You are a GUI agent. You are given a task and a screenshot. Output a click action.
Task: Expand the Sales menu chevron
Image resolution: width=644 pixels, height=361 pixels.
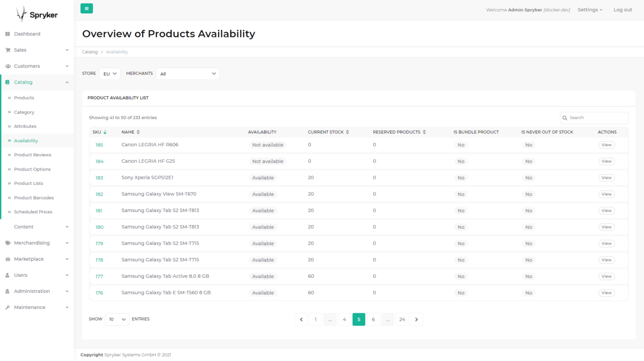[x=67, y=50]
